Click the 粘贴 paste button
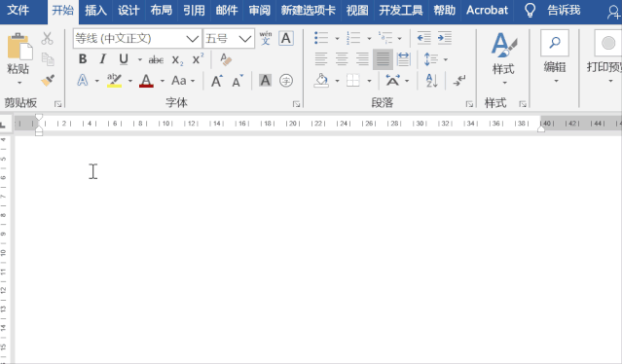 tap(18, 58)
